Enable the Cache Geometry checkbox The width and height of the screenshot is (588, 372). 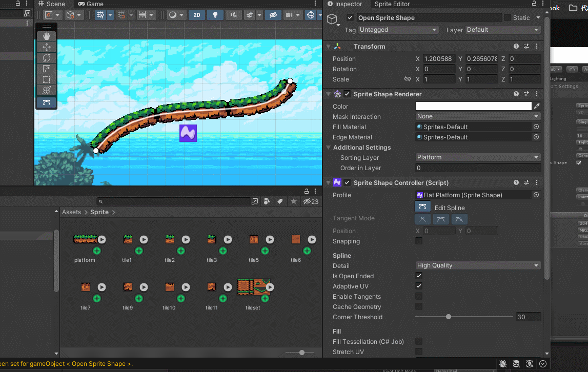419,307
